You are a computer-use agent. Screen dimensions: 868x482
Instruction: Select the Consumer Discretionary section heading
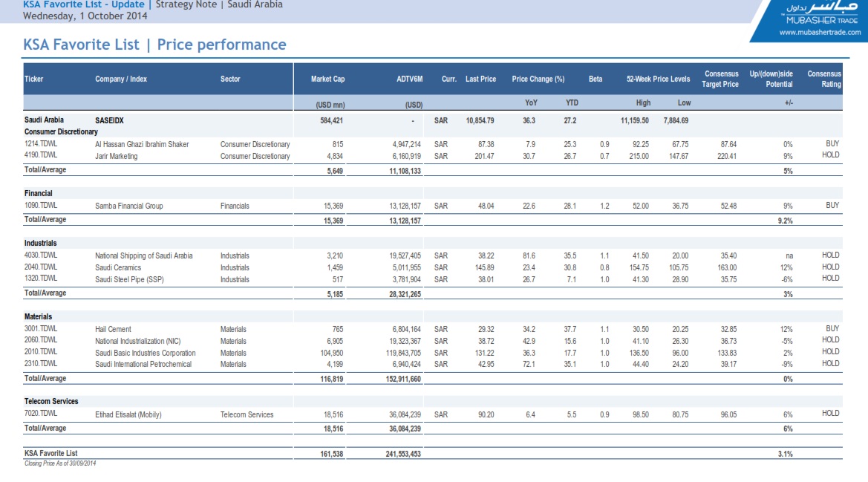click(61, 131)
